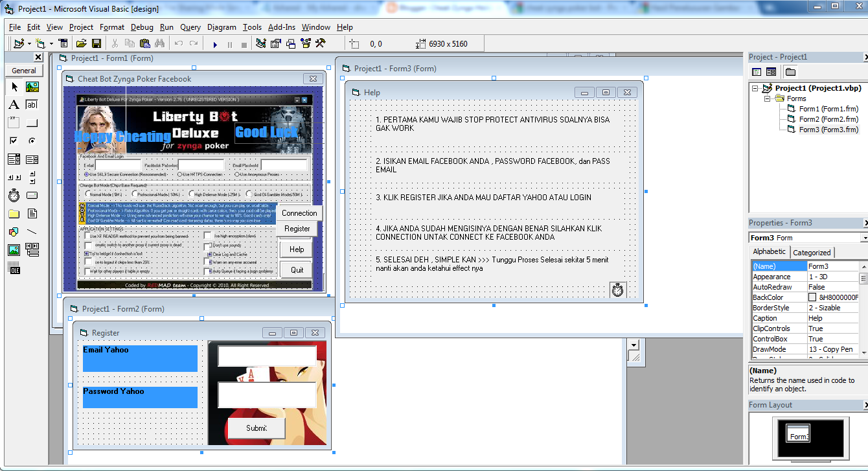Screen dimensions: 868x471
Task: Open the Add-Ins menu
Action: click(282, 27)
